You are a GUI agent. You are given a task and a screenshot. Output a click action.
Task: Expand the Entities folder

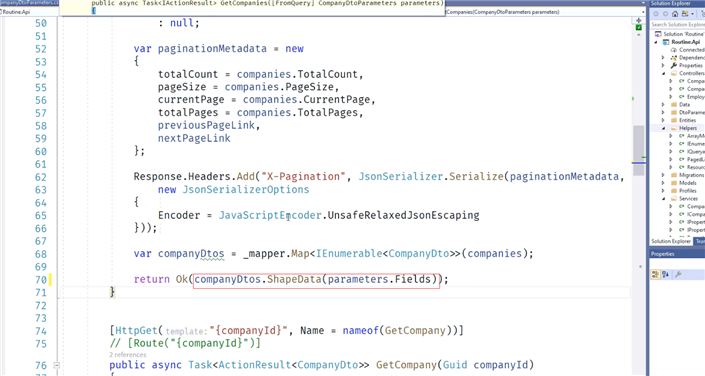click(x=663, y=120)
